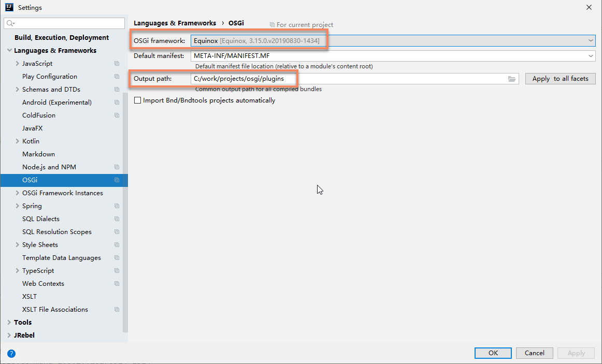
Task: Expand the JavaScript tree node
Action: (17, 64)
